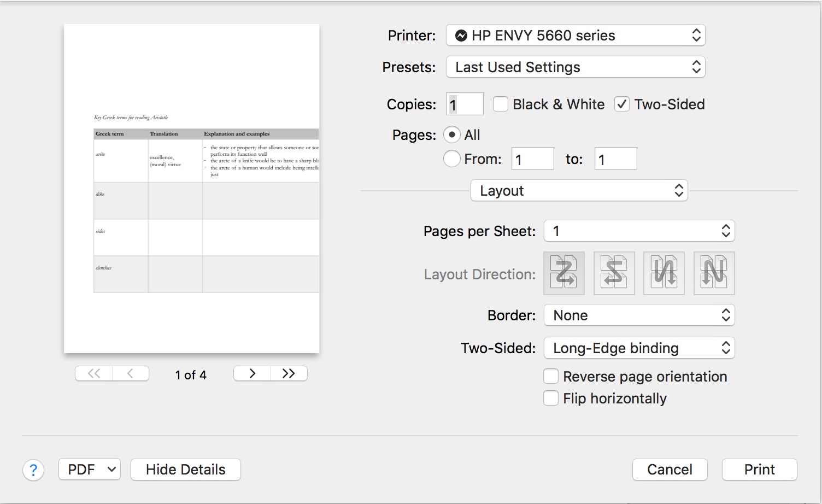Expand the Presets dropdown

pyautogui.click(x=576, y=67)
